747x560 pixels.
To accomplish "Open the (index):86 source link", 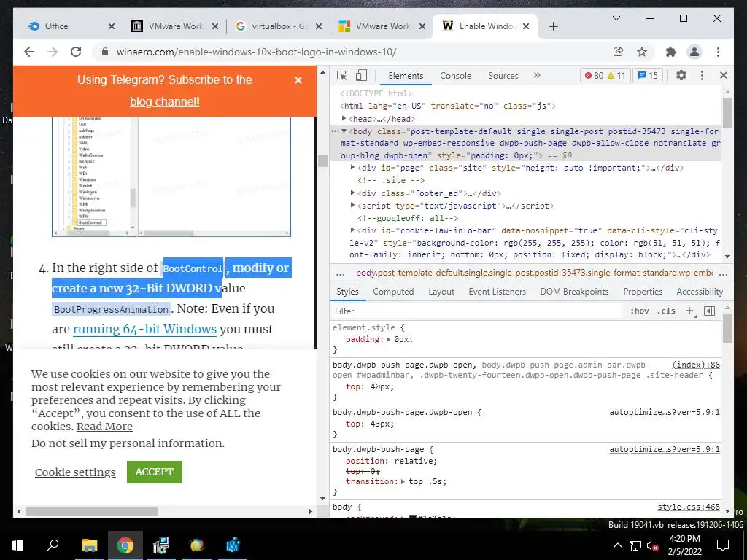I will 696,365.
